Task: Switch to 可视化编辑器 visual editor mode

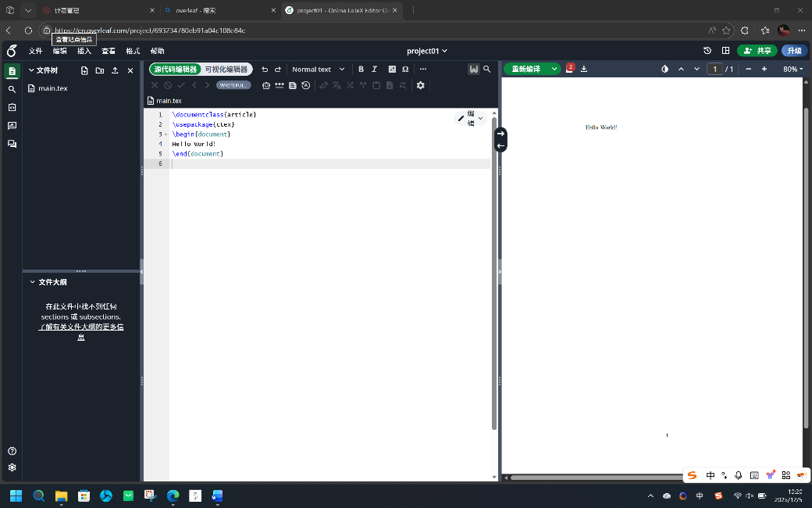Action: tap(226, 70)
